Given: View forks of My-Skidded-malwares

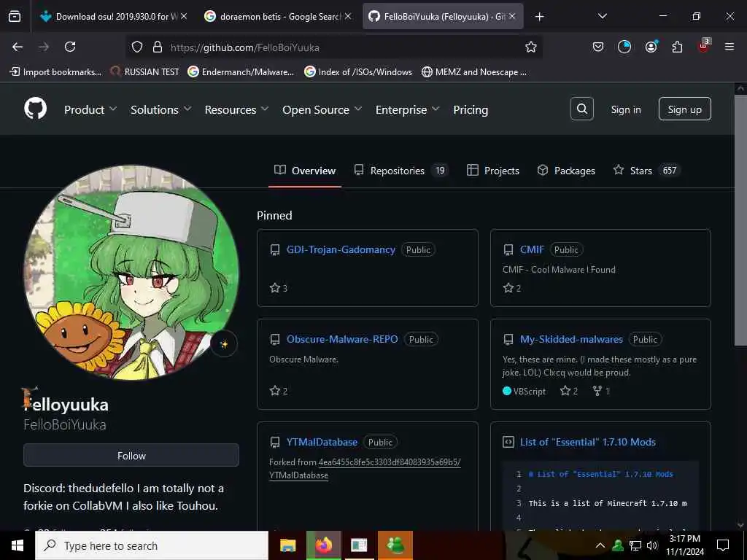Looking at the screenshot, I should (x=601, y=391).
